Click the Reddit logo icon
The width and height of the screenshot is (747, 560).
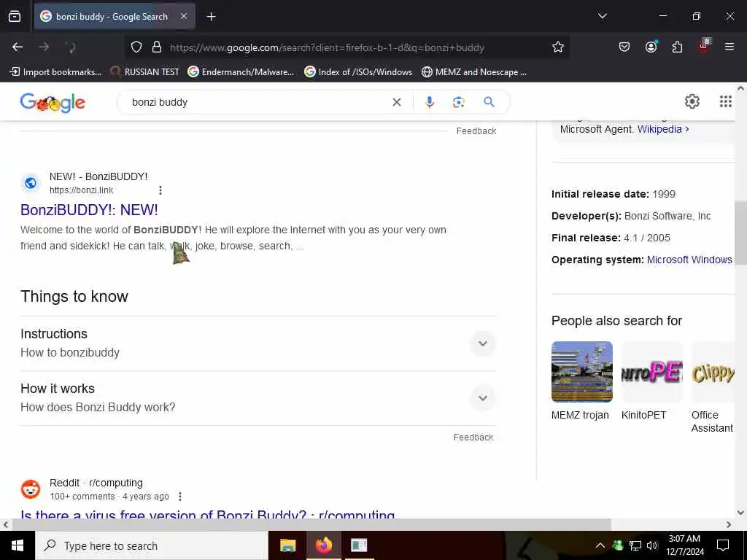[x=31, y=489]
